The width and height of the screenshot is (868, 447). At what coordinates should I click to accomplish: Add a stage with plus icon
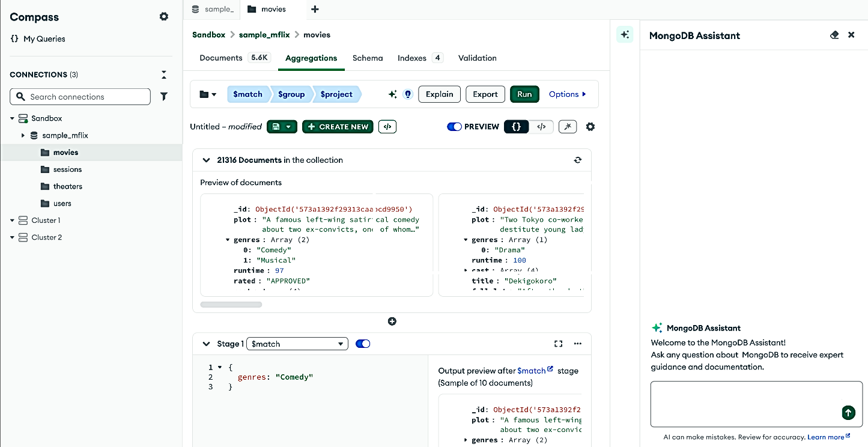392,321
